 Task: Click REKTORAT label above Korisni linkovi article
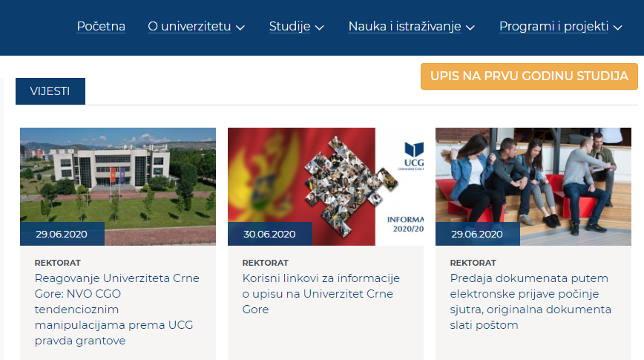coord(266,263)
